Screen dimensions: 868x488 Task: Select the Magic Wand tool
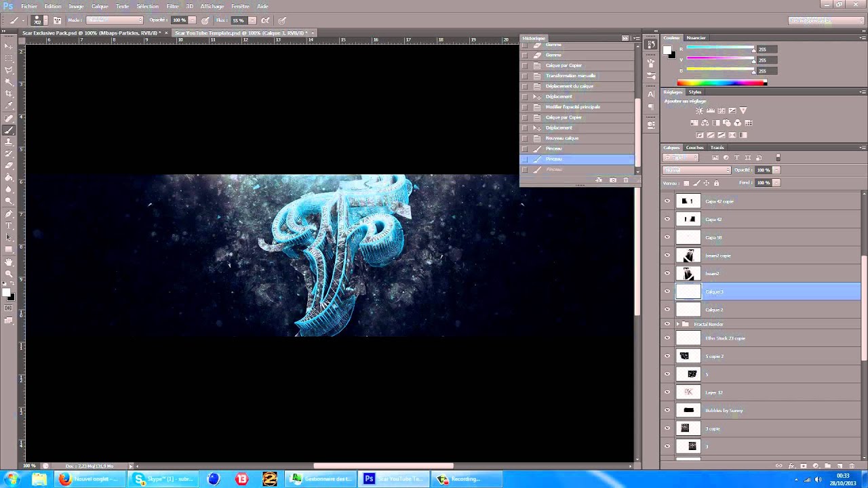[9, 81]
